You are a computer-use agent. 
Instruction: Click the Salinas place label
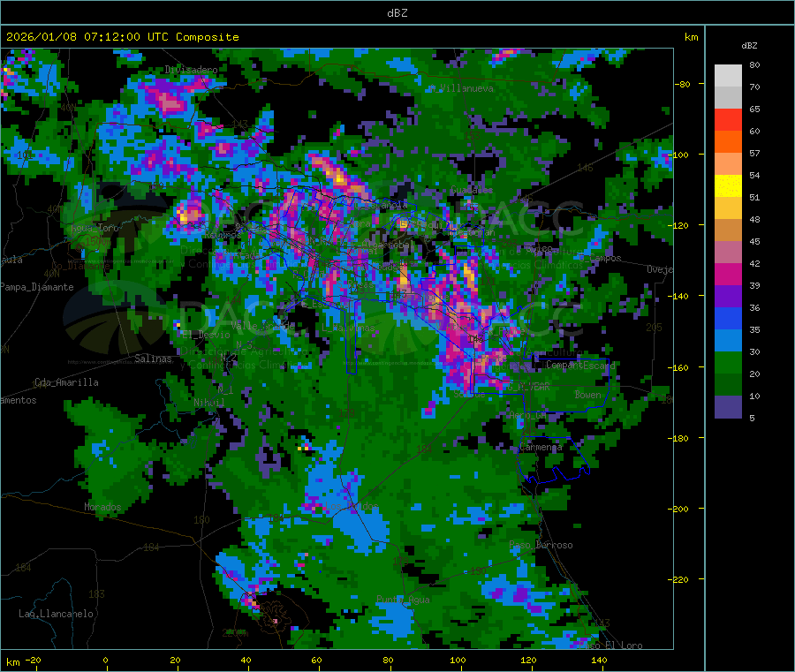click(x=153, y=359)
